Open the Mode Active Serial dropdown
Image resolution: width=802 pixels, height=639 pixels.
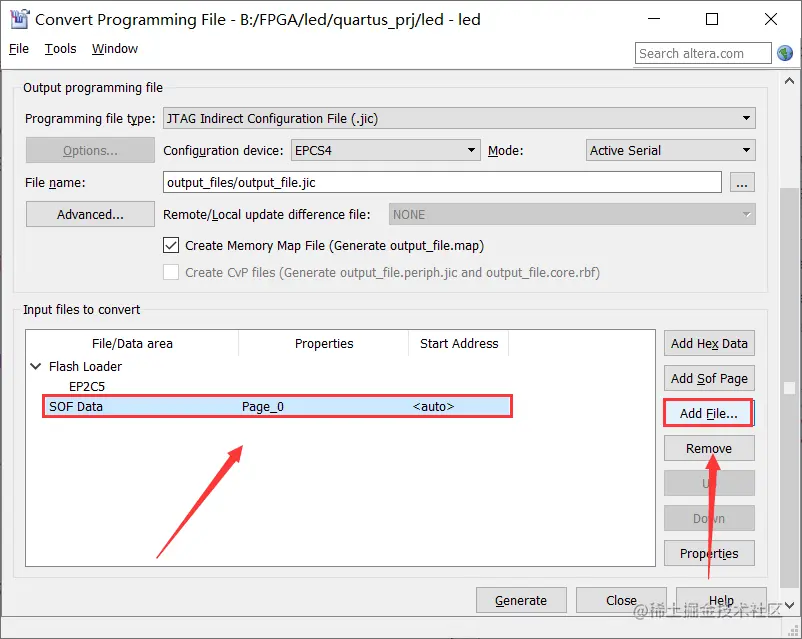click(670, 150)
